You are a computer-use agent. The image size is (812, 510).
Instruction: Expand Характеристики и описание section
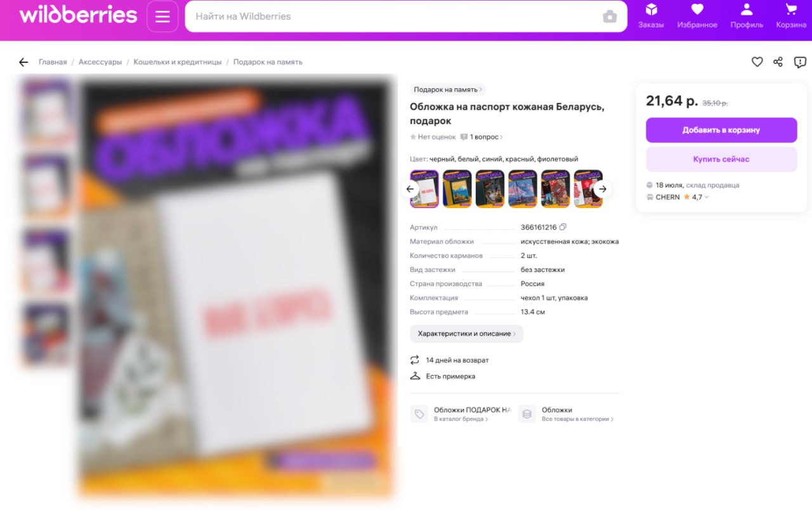tap(466, 334)
